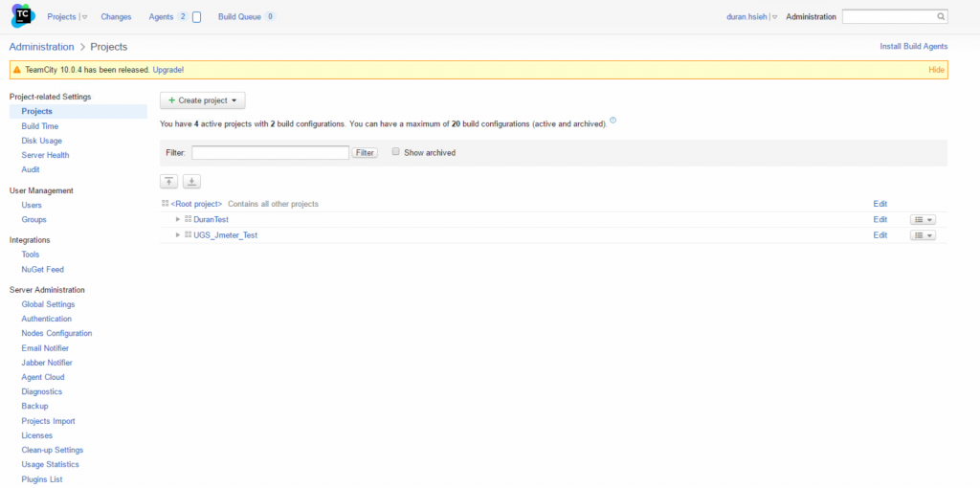Open Licenses page
Image resolution: width=980 pixels, height=488 pixels.
coord(37,435)
